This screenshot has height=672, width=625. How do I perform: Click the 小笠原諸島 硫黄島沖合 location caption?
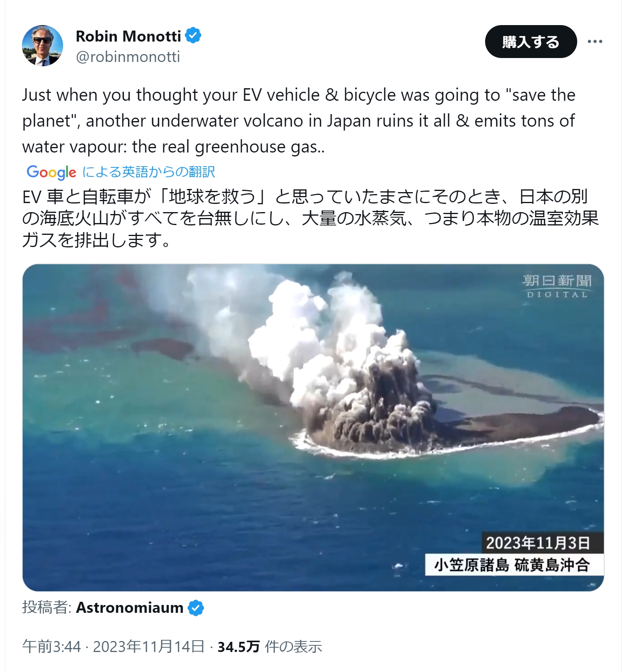click(512, 565)
